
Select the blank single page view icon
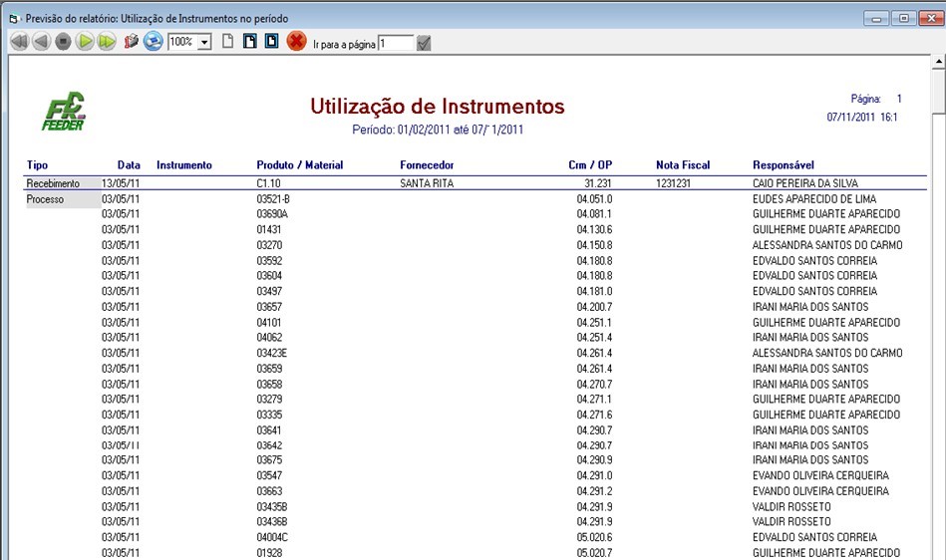(227, 41)
